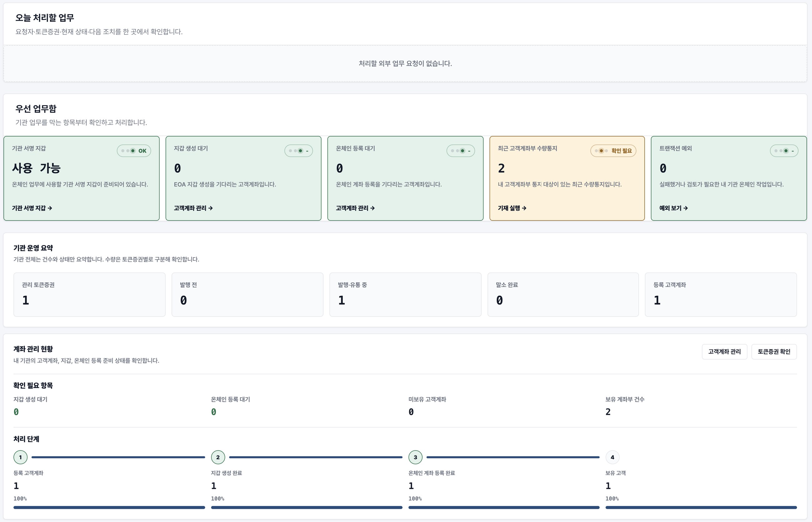Select step 2 circle in 처리 단계
The image size is (812, 522).
tap(218, 457)
